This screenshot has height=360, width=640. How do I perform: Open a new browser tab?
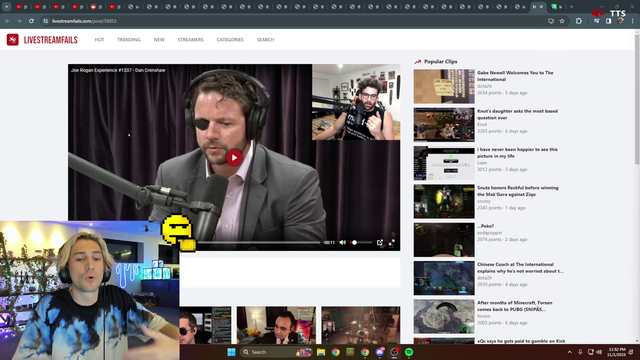(x=571, y=7)
